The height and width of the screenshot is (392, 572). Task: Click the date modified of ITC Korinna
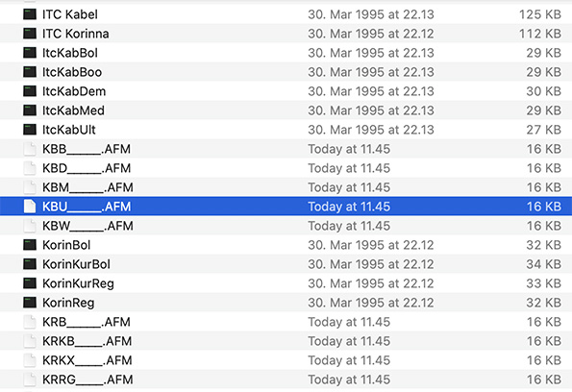pos(371,34)
